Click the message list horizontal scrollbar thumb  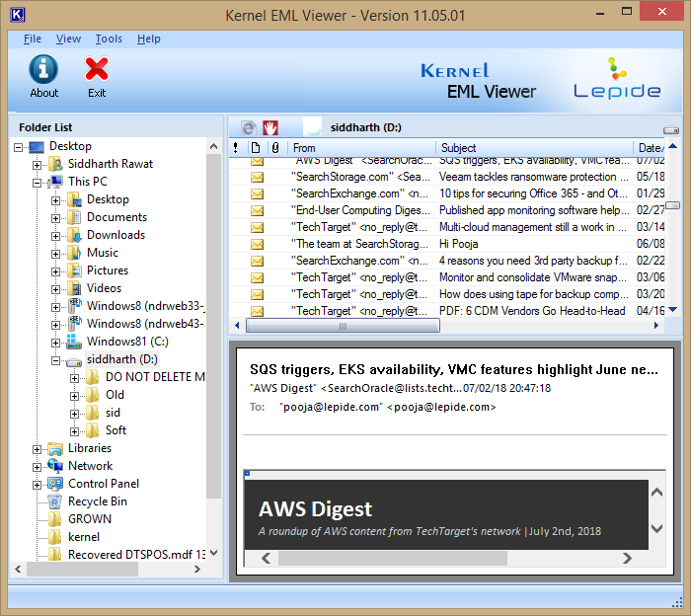343,326
